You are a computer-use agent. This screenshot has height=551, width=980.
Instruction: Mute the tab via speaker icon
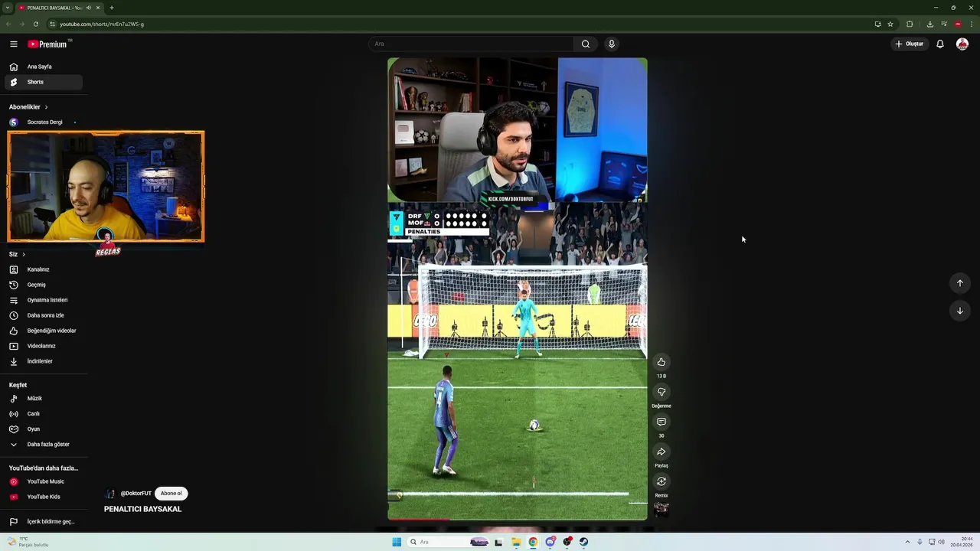click(x=89, y=8)
